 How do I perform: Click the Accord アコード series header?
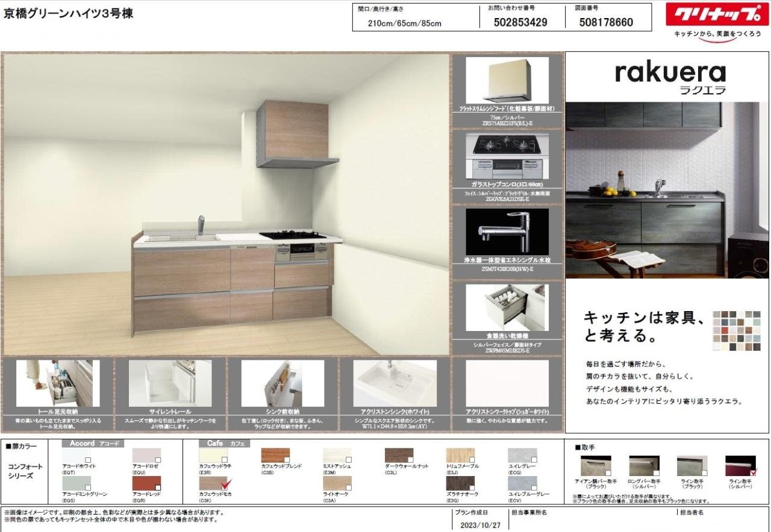click(93, 443)
